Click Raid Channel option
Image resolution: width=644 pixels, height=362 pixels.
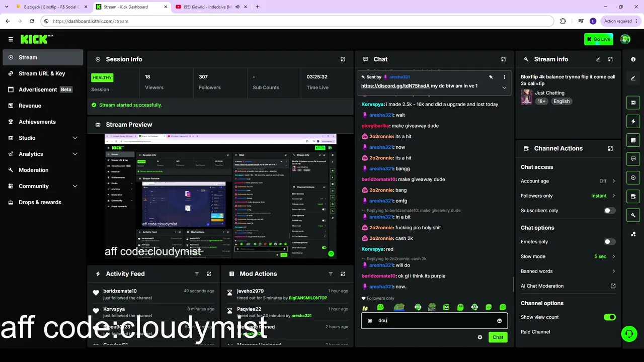click(535, 332)
